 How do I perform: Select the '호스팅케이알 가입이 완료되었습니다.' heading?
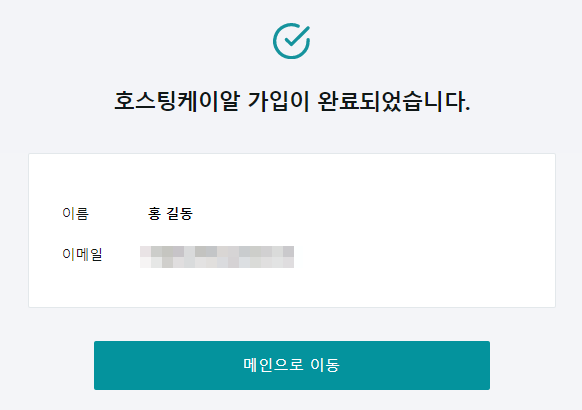pos(292,101)
